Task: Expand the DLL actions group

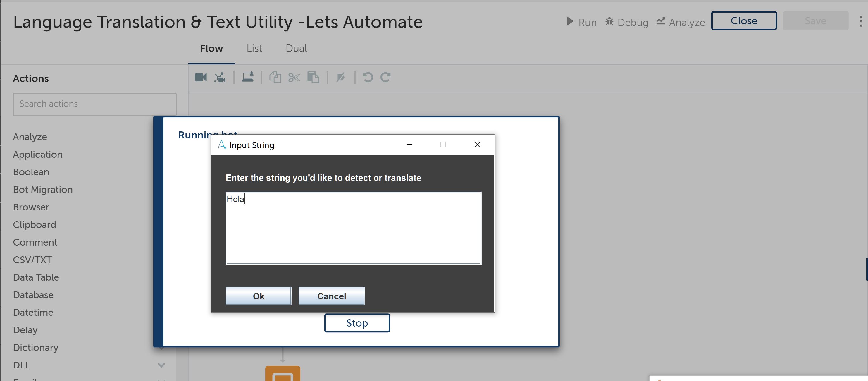Action: (x=161, y=365)
